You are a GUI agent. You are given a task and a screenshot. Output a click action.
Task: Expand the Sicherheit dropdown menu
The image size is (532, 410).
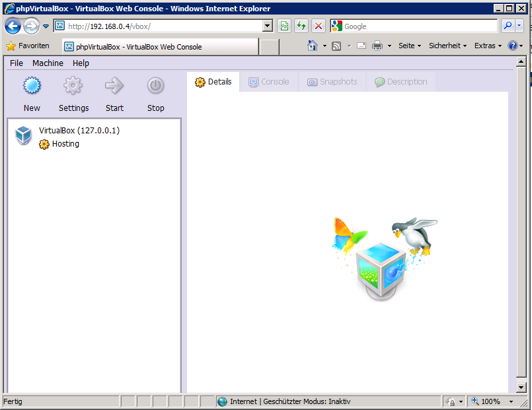tap(447, 46)
